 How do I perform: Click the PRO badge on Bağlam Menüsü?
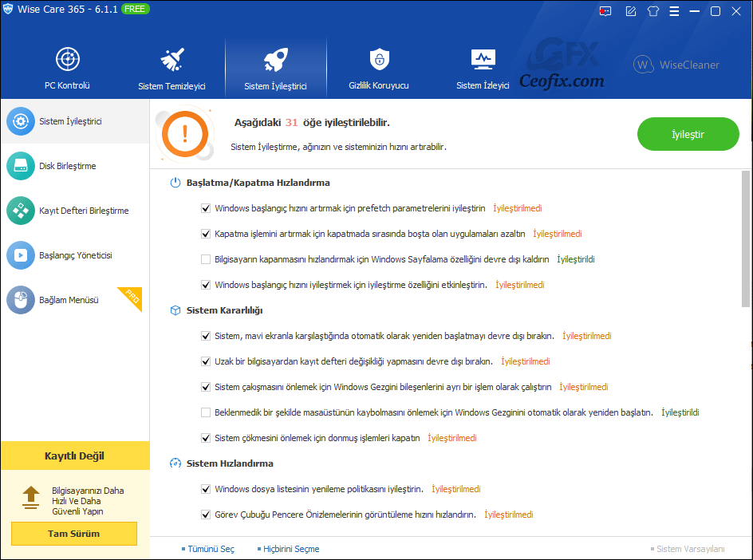132,296
